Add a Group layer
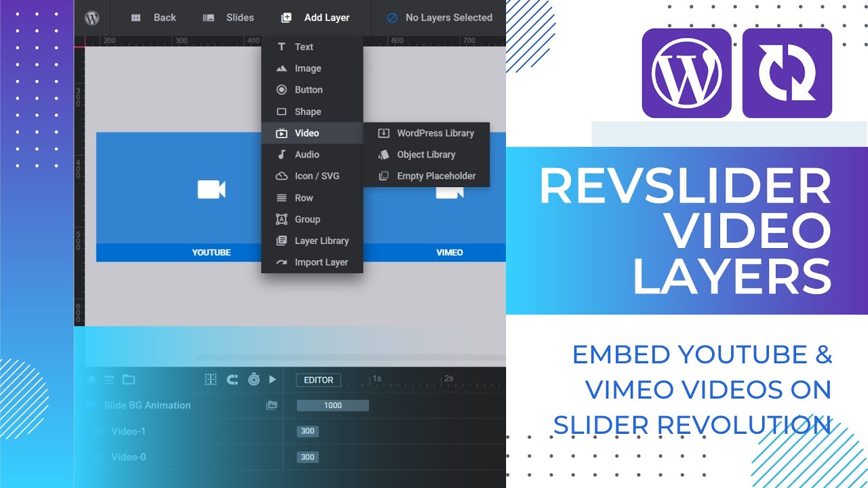 312,219
